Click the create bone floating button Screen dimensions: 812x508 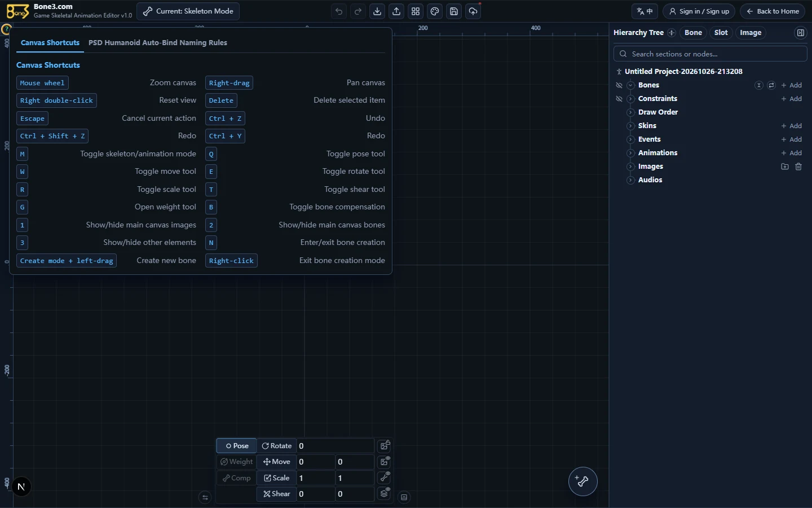[x=582, y=481]
